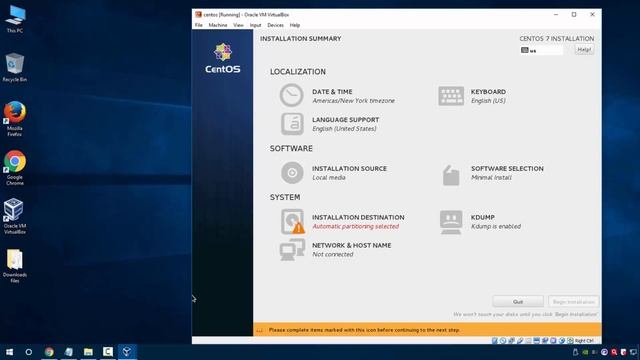
Task: Click 'Minimal Install' text
Action: [x=491, y=178]
